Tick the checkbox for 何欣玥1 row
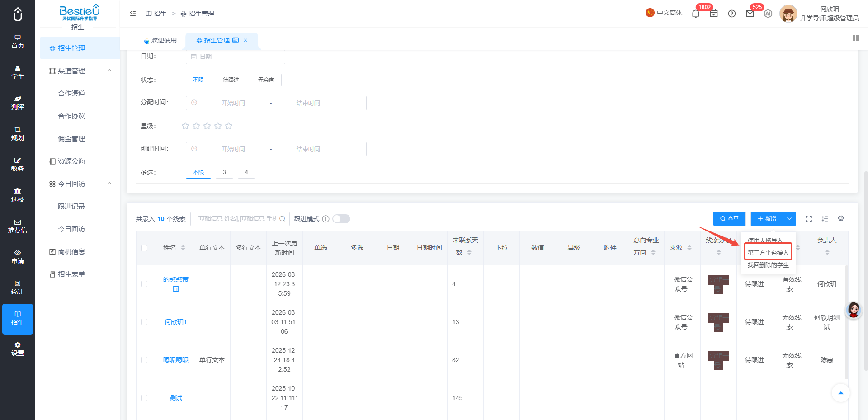Viewport: 868px width, 420px height. click(144, 322)
